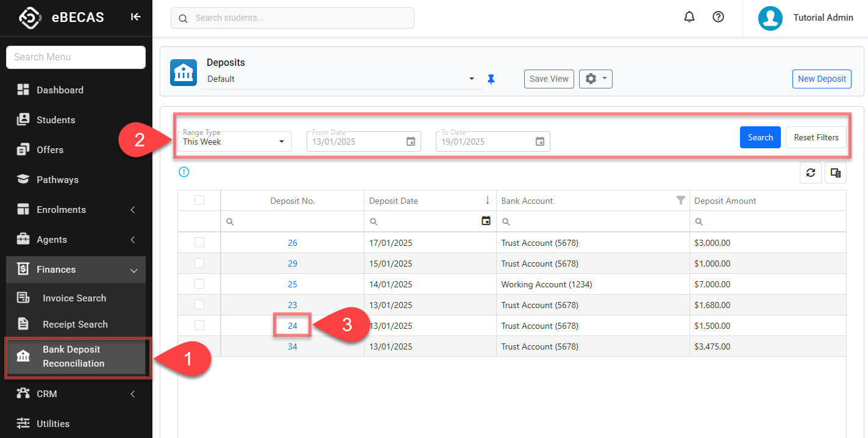Click the notifications bell icon
The image size is (868, 438).
[689, 17]
